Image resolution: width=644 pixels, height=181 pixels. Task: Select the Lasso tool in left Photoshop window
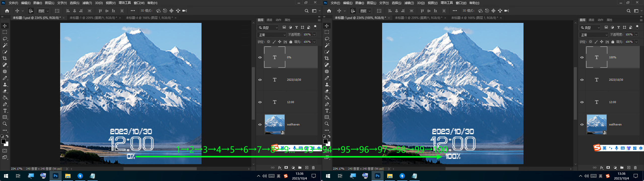(5, 39)
